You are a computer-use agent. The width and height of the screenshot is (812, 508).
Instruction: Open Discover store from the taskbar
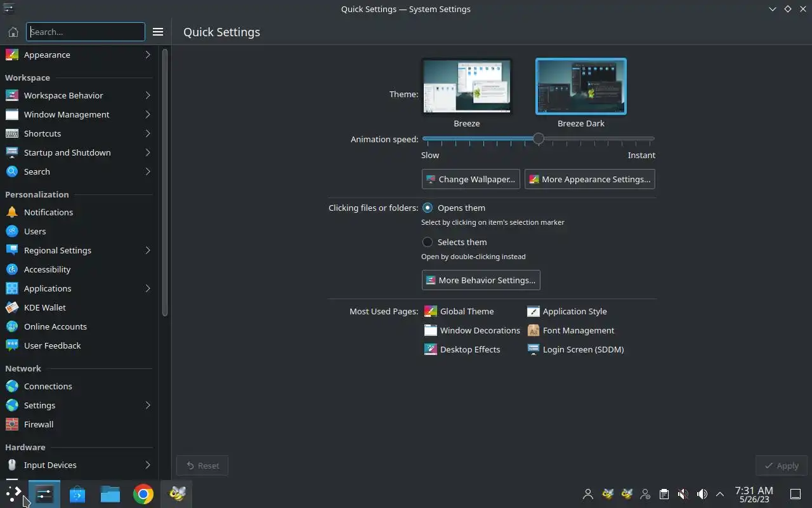pos(77,494)
